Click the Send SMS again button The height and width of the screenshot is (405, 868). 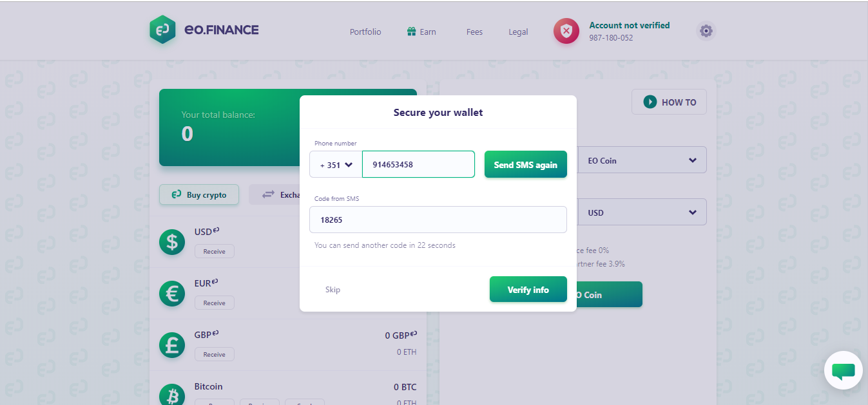pyautogui.click(x=526, y=165)
